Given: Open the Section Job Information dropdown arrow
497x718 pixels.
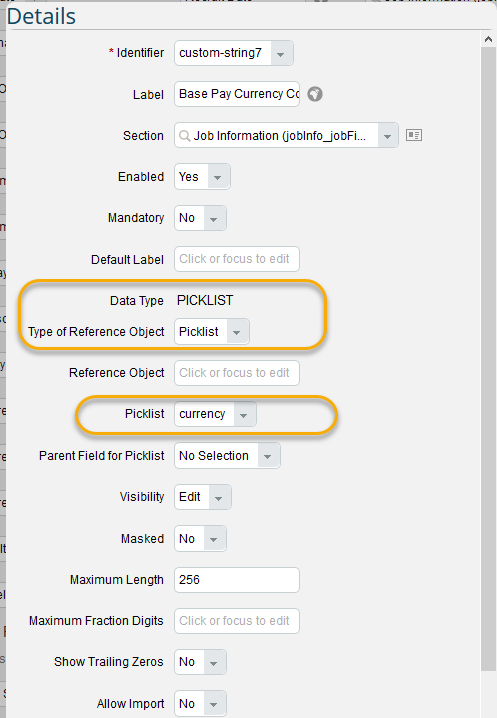Looking at the screenshot, I should click(388, 136).
